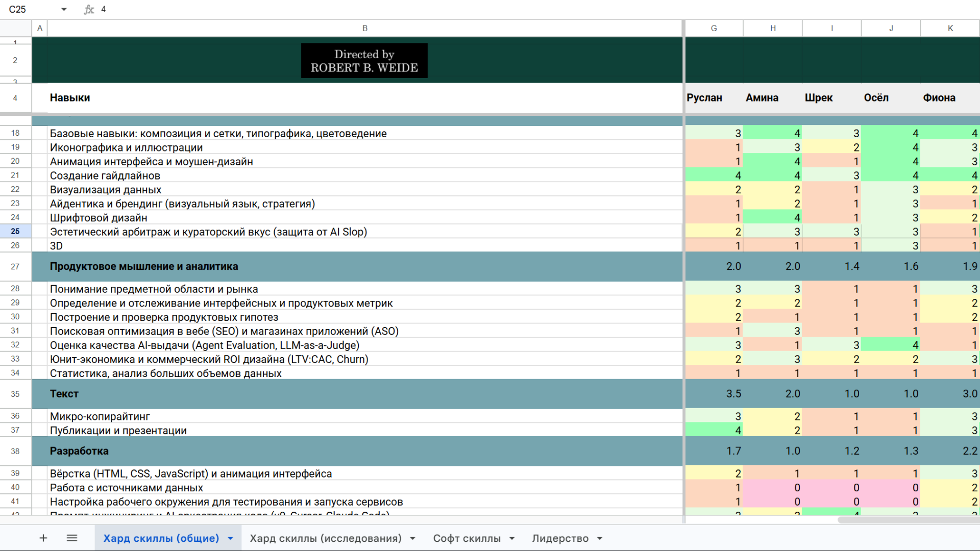The image size is (980, 551).
Task: Click Руслан's green 4 in Публикации и презентации row
Action: pyautogui.click(x=714, y=431)
